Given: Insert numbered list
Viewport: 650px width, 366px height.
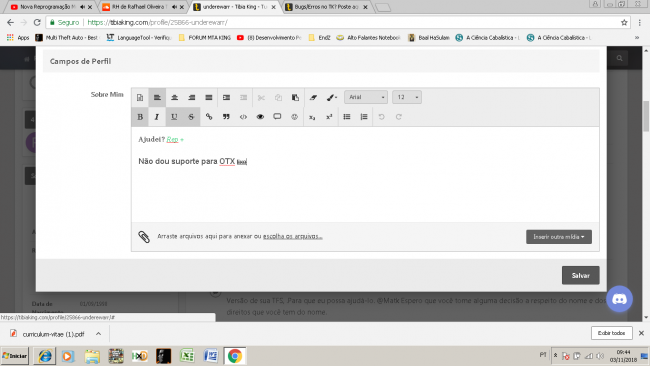Looking at the screenshot, I should coord(364,117).
